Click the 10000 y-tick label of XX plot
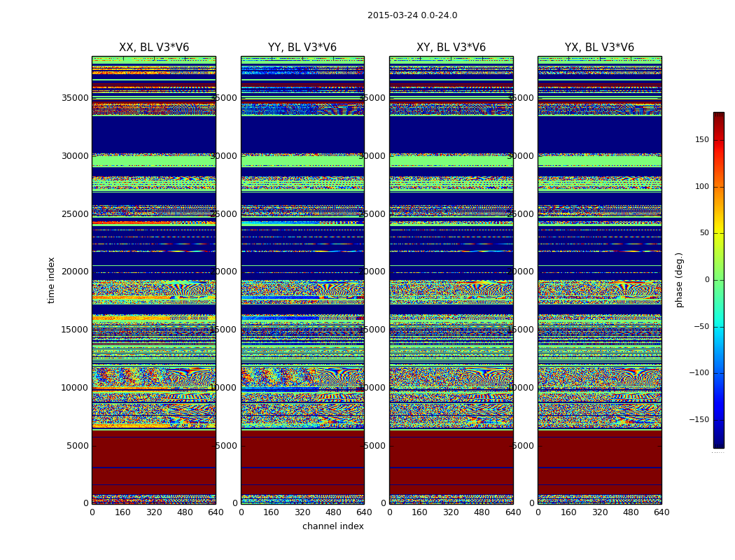This screenshot has width=735, height=560. [76, 388]
